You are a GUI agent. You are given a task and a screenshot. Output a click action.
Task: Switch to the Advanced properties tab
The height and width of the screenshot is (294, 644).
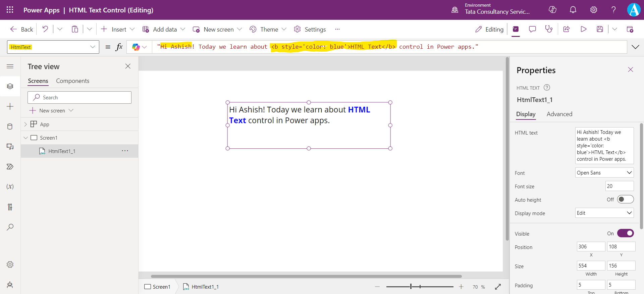[x=559, y=114]
